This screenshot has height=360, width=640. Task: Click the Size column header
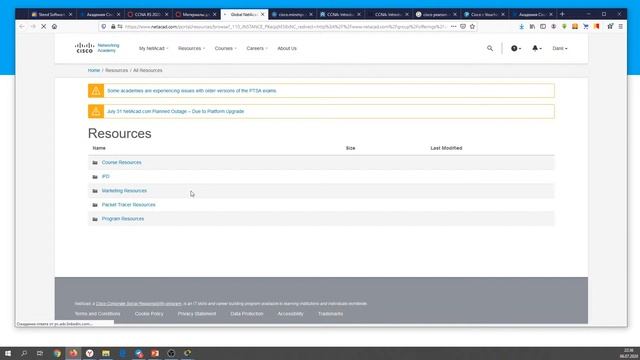tap(351, 148)
